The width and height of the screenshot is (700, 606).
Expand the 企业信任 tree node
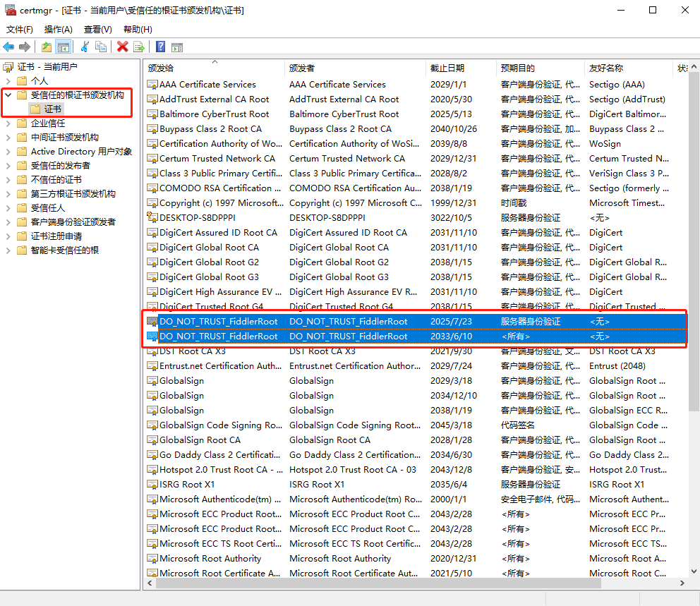[x=8, y=123]
